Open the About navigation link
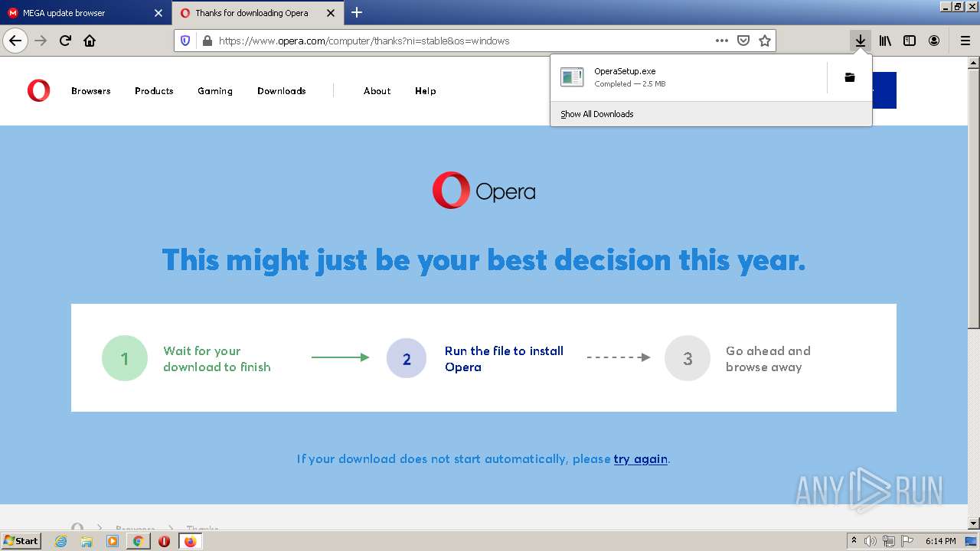980x551 pixels. pyautogui.click(x=377, y=91)
